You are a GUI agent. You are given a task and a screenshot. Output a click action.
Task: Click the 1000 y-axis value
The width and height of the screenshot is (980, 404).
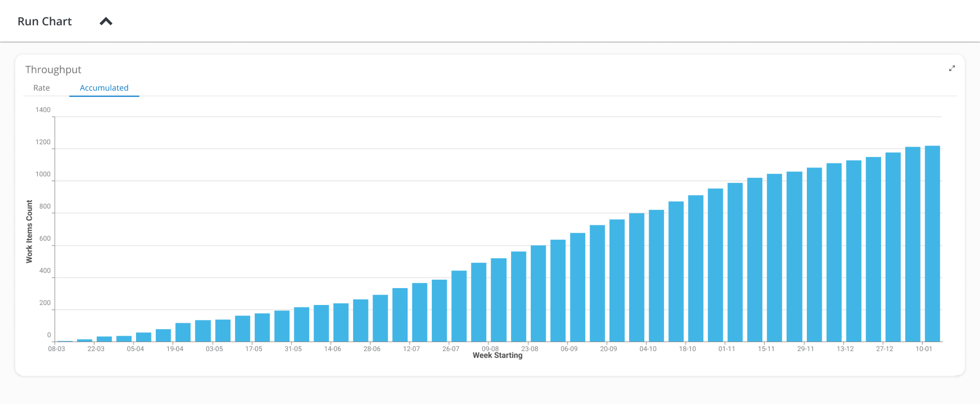point(43,174)
